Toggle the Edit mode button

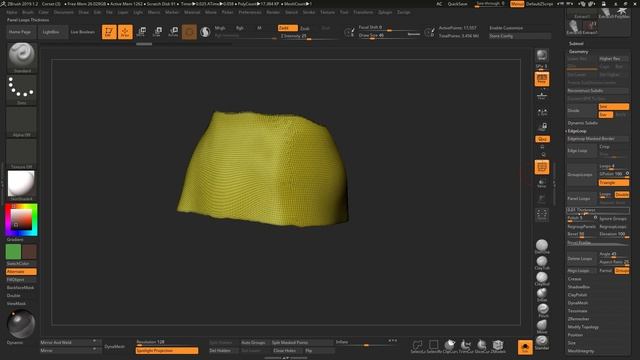pyautogui.click(x=109, y=32)
